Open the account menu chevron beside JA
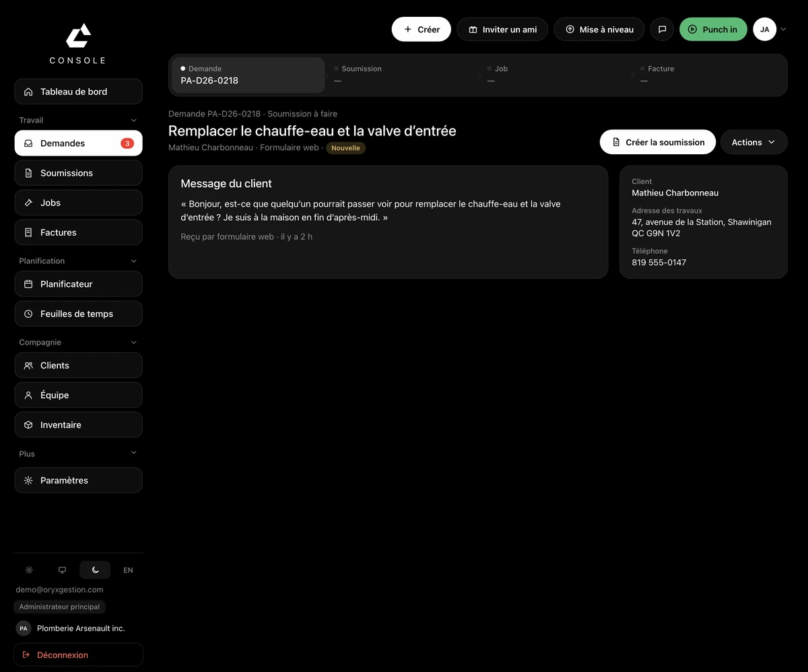 coord(783,30)
